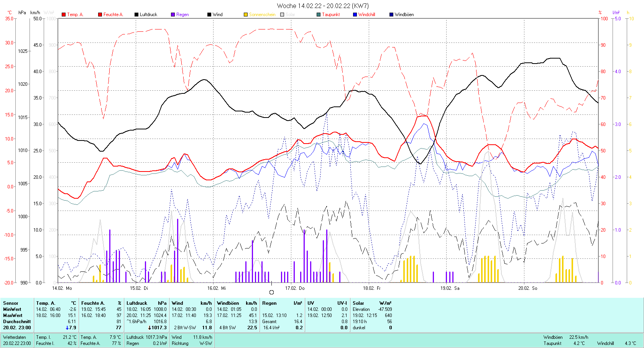This screenshot has width=644, height=348.
Task: Click the hPa axis unit label above the chart
Action: click(x=22, y=13)
